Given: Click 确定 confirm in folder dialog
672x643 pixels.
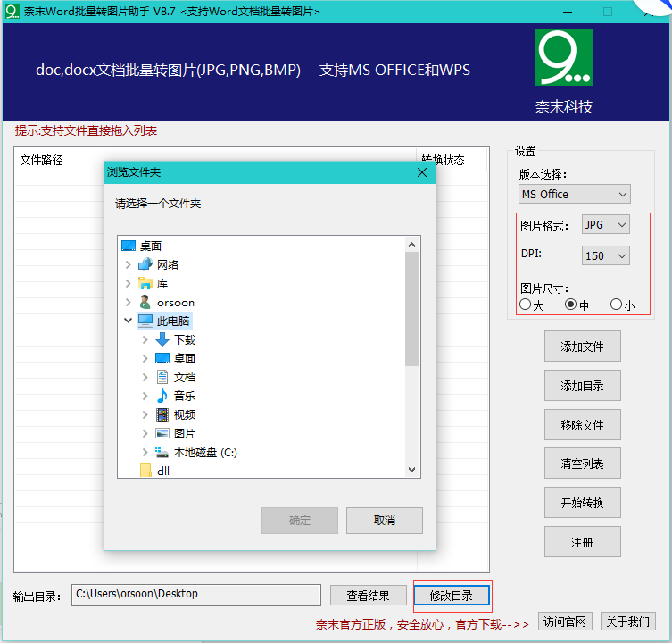Looking at the screenshot, I should click(300, 521).
